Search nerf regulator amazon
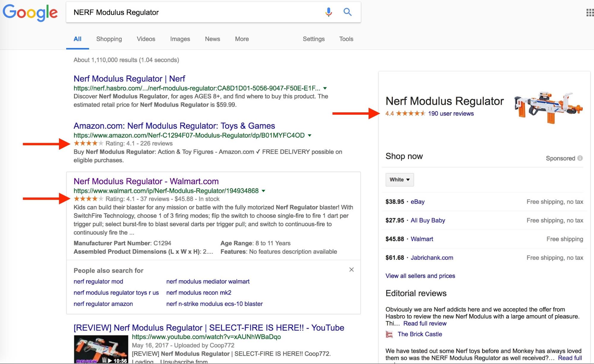594x364 pixels. [x=103, y=304]
